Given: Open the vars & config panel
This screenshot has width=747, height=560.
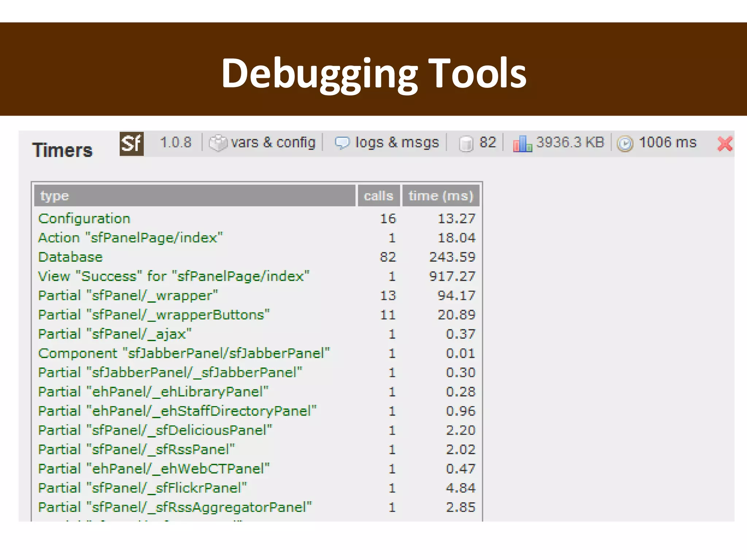Looking at the screenshot, I should (x=273, y=142).
